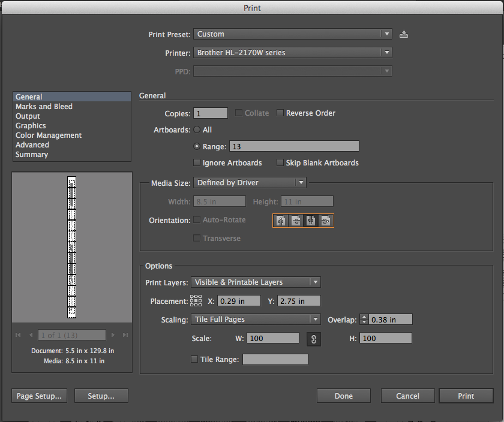Open the Color Management section
This screenshot has height=422, width=504.
click(x=48, y=135)
